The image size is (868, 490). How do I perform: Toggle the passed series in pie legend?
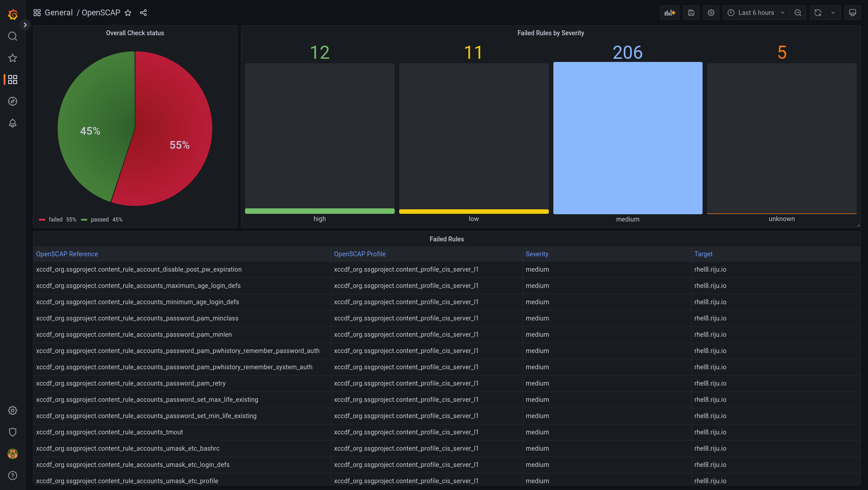[x=99, y=220]
